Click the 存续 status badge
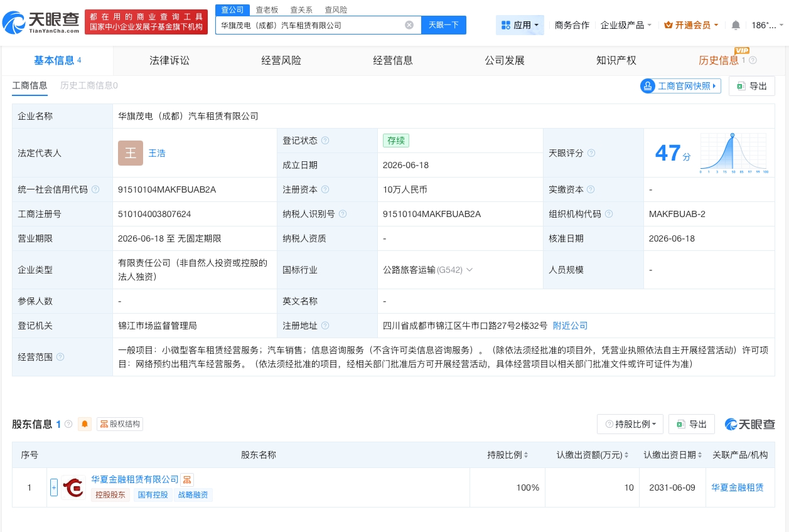 [x=396, y=141]
